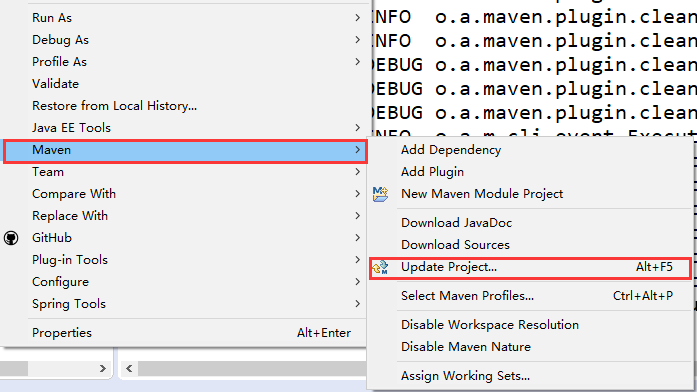This screenshot has width=697, height=392.
Task: Choose Disable Maven Nature
Action: click(531, 347)
